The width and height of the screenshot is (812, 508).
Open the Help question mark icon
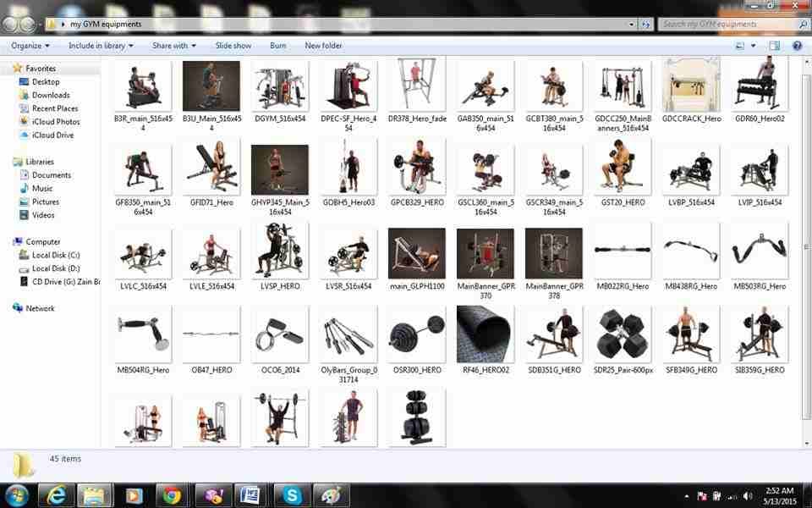[x=797, y=46]
